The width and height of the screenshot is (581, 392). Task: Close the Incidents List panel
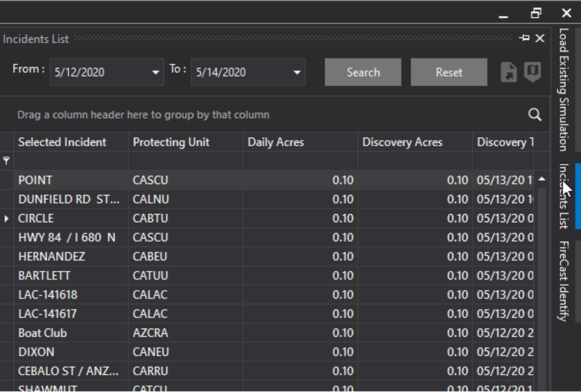click(x=540, y=39)
